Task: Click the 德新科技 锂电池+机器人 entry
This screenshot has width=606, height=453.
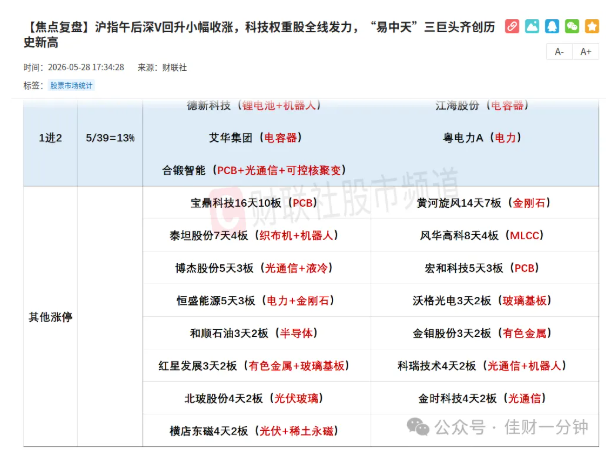Action: 254,106
